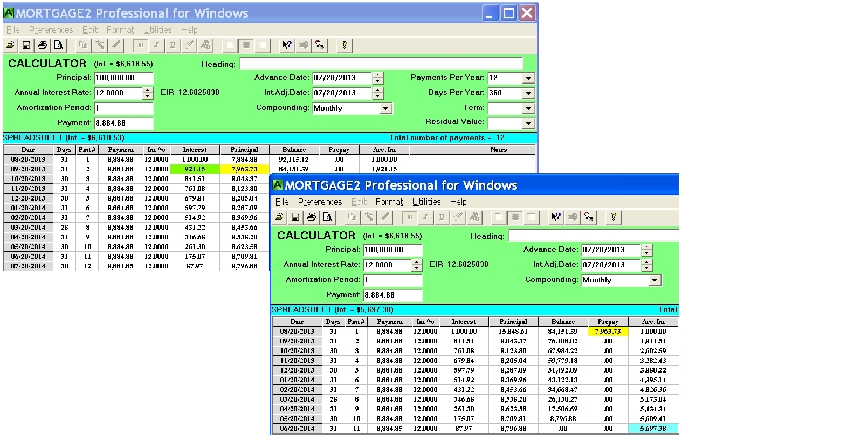Toggle Bold formatting in the front window toolbar
The image size is (868, 441).
(x=410, y=217)
